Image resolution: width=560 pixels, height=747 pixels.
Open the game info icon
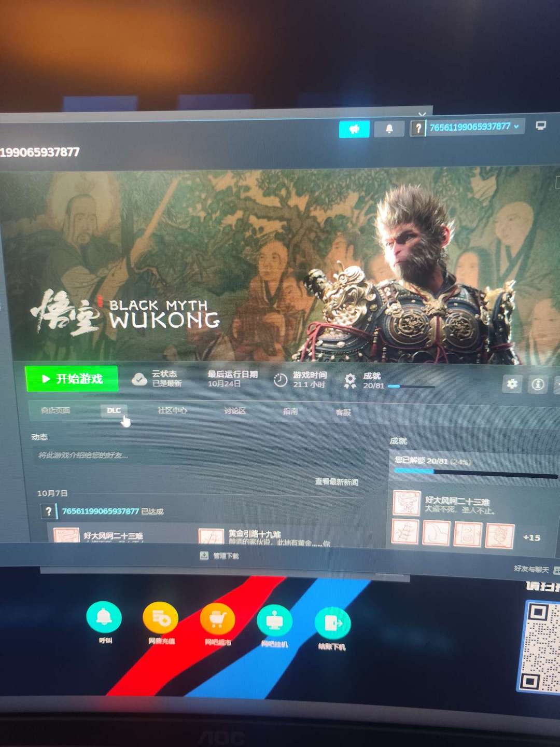tap(538, 384)
